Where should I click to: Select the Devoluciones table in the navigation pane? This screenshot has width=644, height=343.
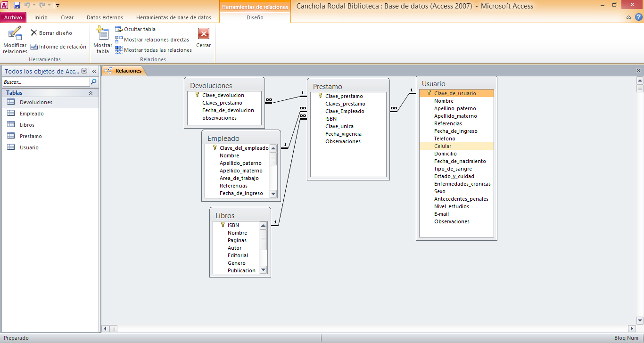50,102
